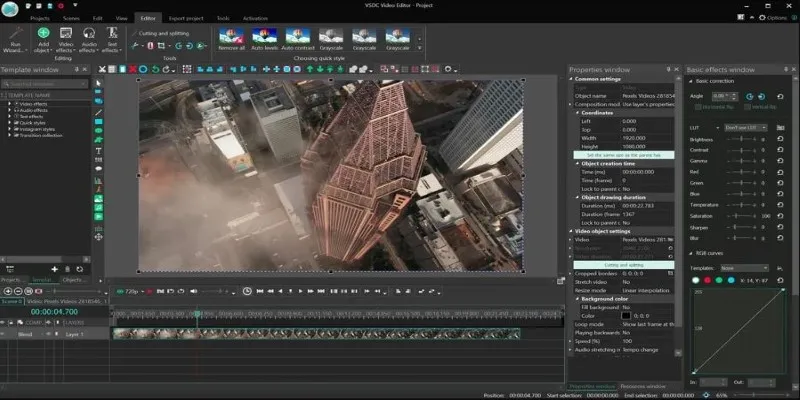Open the Run Wizard tool

coord(13,41)
